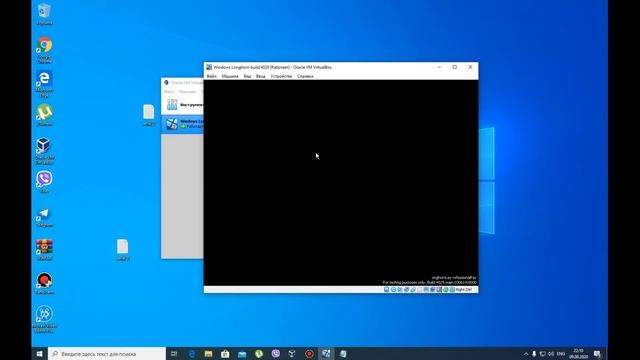Screen dimensions: 640x360
Task: Select the Google Chrome desktop icon
Action: 44,50
